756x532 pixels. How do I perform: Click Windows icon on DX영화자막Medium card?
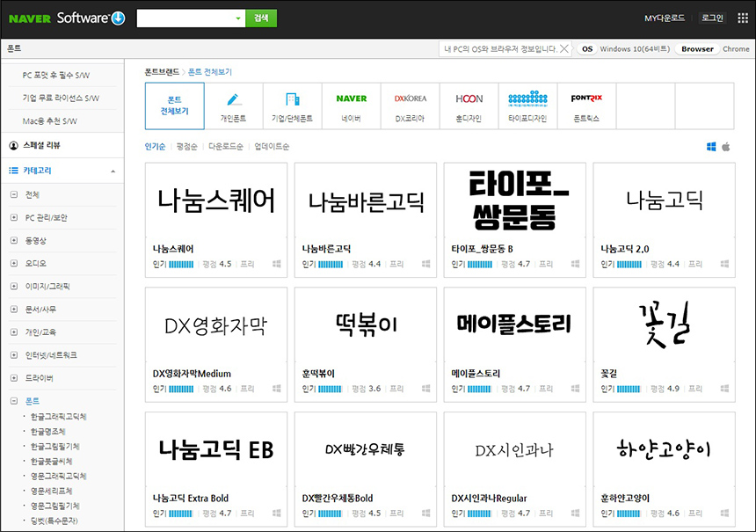(276, 389)
